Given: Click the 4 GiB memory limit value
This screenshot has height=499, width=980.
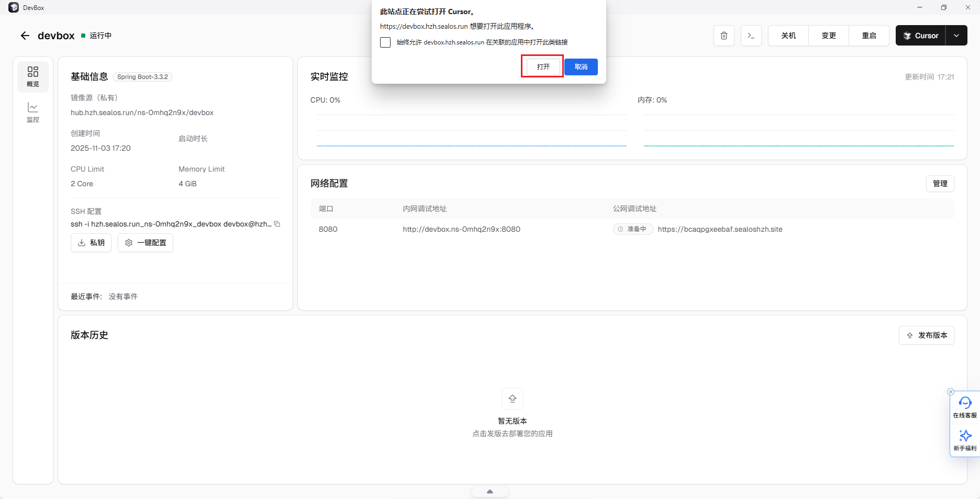Looking at the screenshot, I should 187,184.
